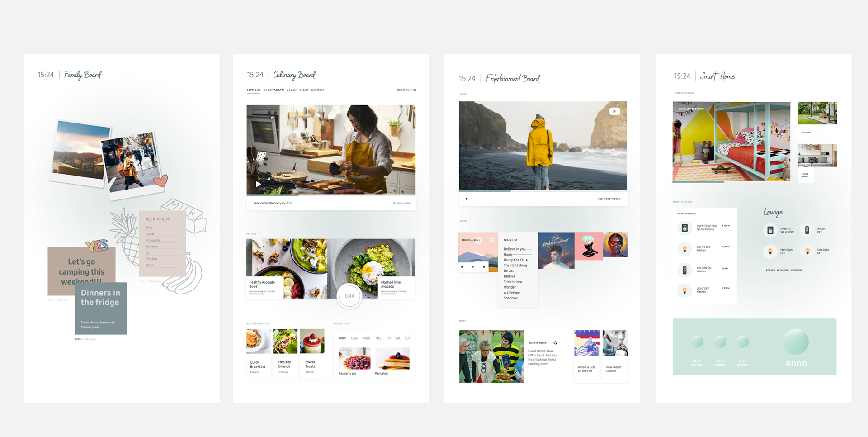Click the Lights On Kitchen schedule bulb icon
Screen dimensions: 868x437
[x=684, y=249]
